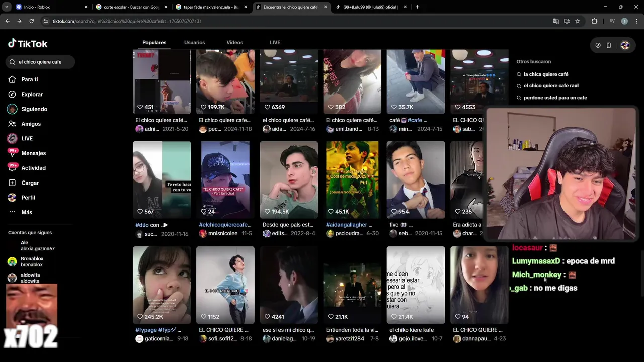Open video thumbnail with 21.1K likes
This screenshot has height=362, width=644.
[x=352, y=285]
